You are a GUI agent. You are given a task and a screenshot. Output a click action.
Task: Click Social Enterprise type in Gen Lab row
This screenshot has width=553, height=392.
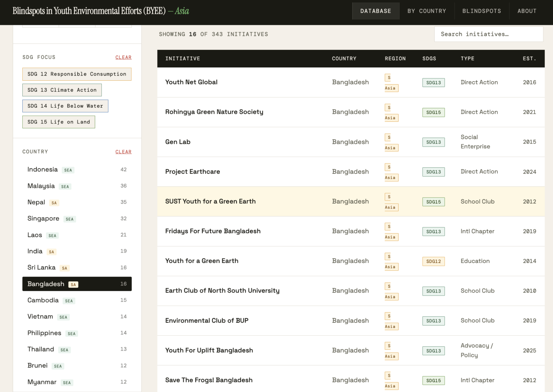[x=475, y=142]
